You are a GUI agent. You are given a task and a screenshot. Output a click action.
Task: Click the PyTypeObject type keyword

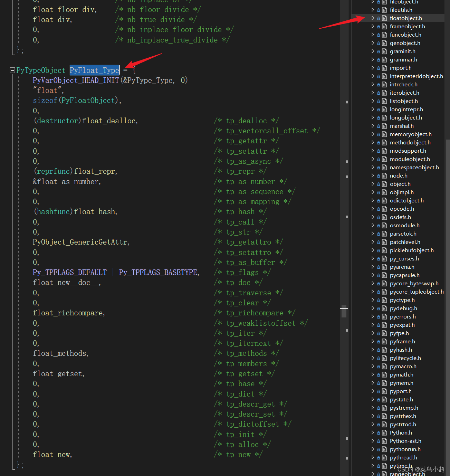(x=41, y=70)
